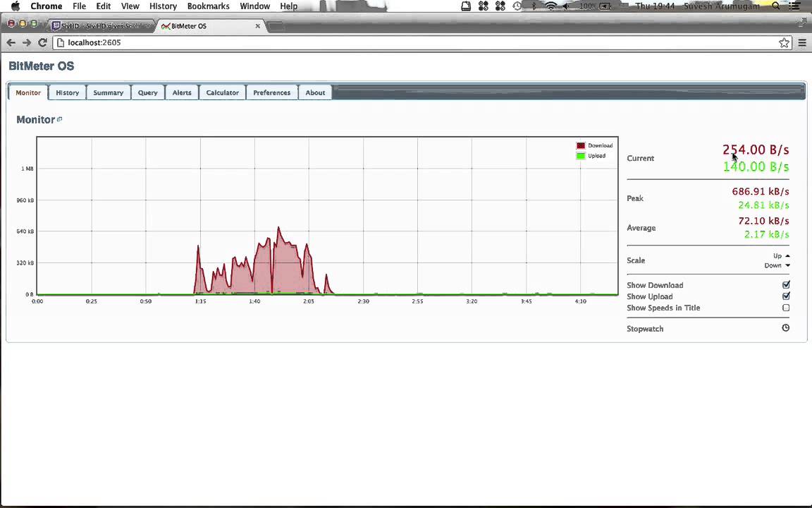Open the Calculator tab
This screenshot has height=508, width=812.
222,92
